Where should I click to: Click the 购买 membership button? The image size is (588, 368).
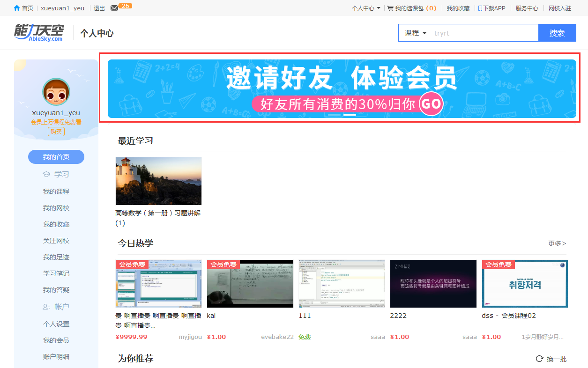[56, 132]
